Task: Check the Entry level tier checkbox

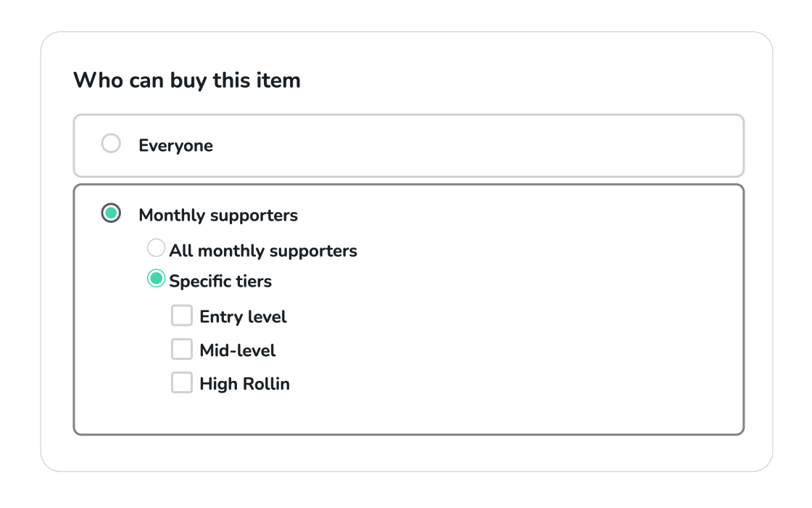Action: (181, 315)
